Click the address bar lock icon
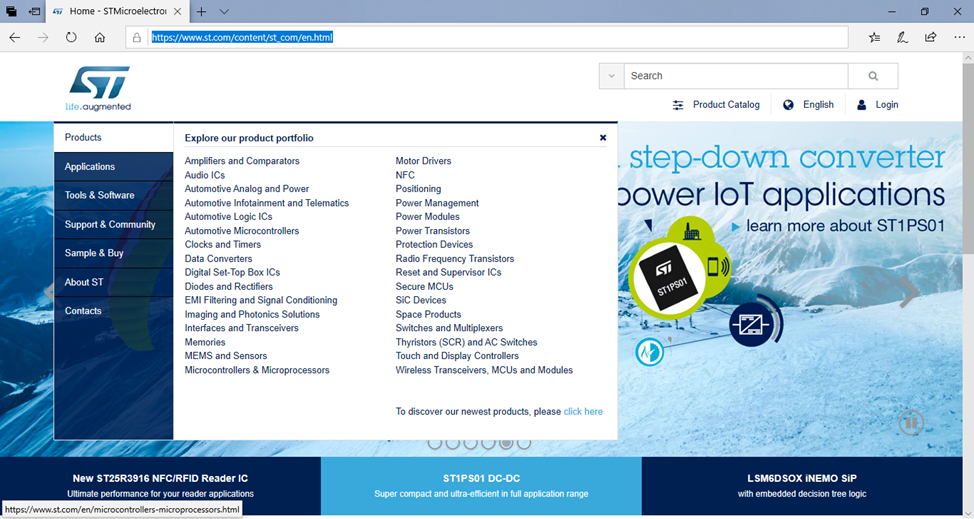 [137, 37]
